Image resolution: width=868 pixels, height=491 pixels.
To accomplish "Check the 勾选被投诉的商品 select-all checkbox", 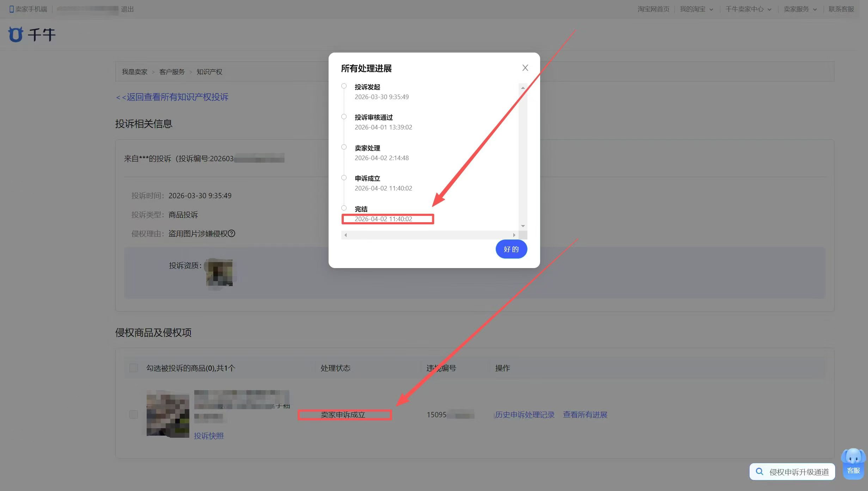I will pyautogui.click(x=134, y=368).
